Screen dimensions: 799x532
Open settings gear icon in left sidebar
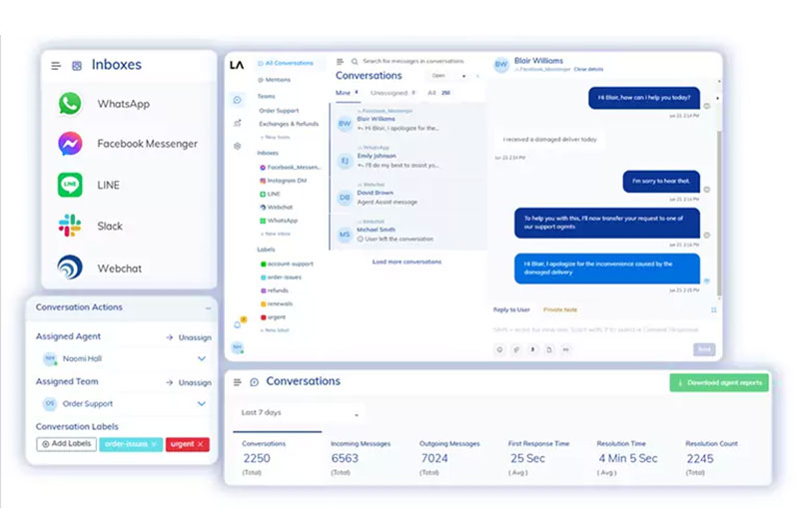pos(237,146)
